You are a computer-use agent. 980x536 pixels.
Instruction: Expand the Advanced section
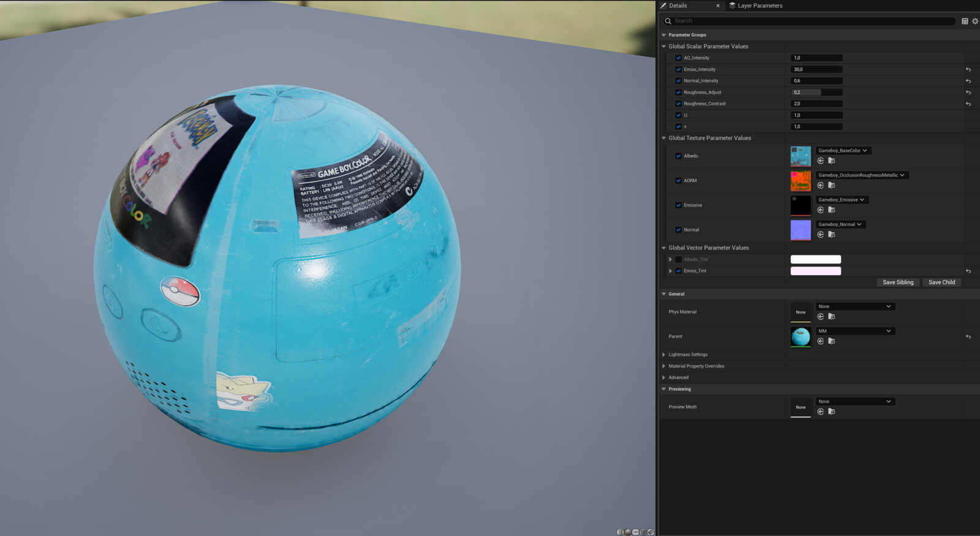coord(664,377)
